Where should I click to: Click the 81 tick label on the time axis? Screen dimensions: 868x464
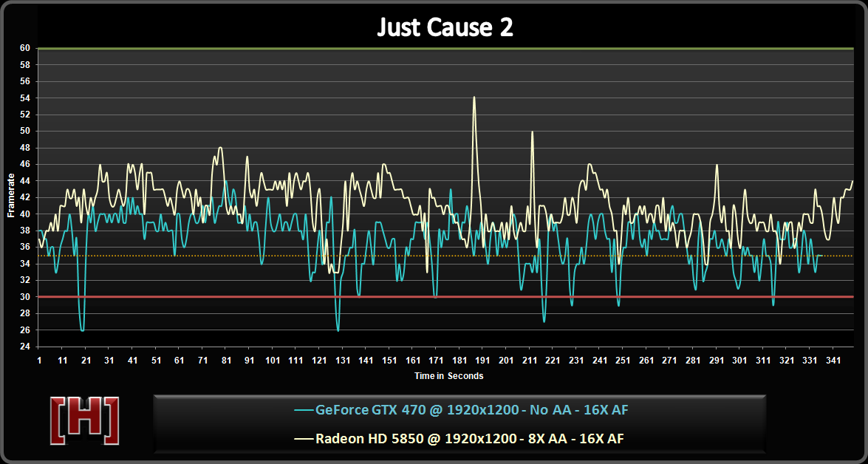[226, 361]
